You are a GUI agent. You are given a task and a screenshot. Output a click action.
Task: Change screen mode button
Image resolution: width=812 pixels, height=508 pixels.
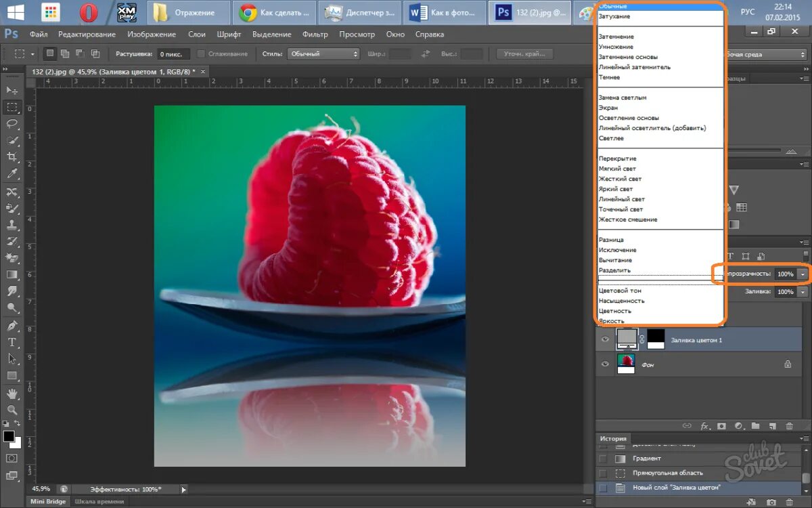[12, 475]
